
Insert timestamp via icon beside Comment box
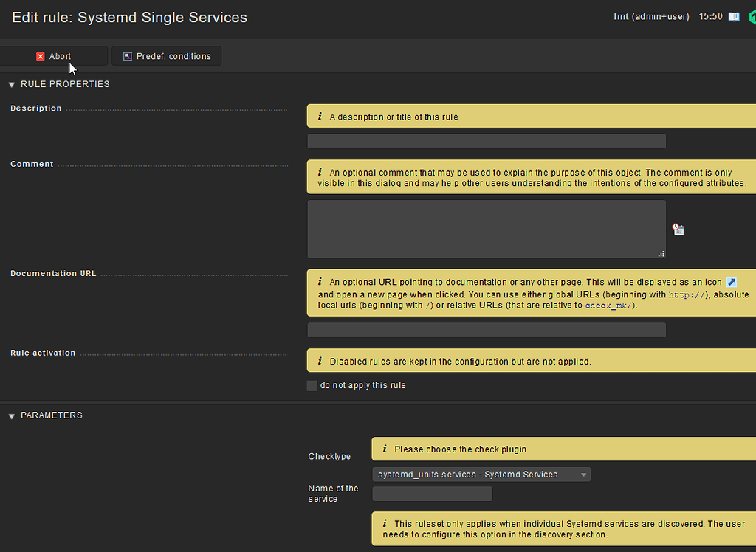tap(678, 230)
